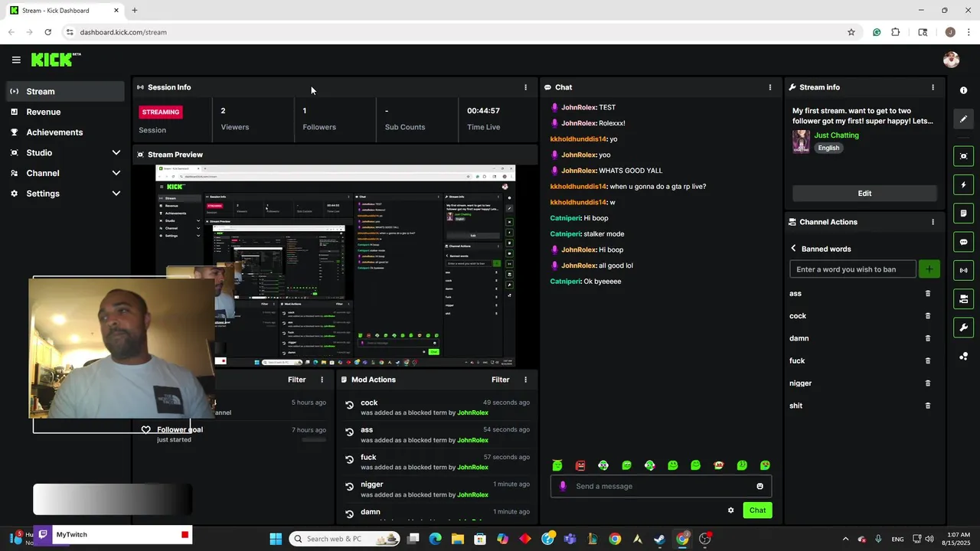Open the emoji picker in chat input
Screen dimensions: 980x551
point(759,486)
